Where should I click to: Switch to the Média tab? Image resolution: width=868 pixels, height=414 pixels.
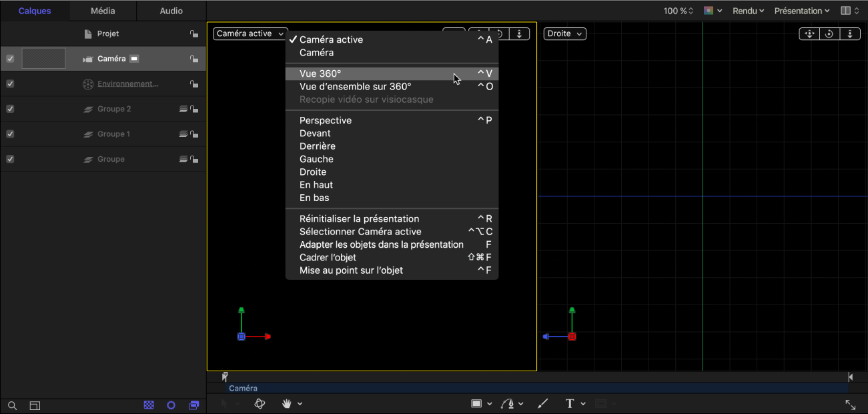click(x=103, y=11)
